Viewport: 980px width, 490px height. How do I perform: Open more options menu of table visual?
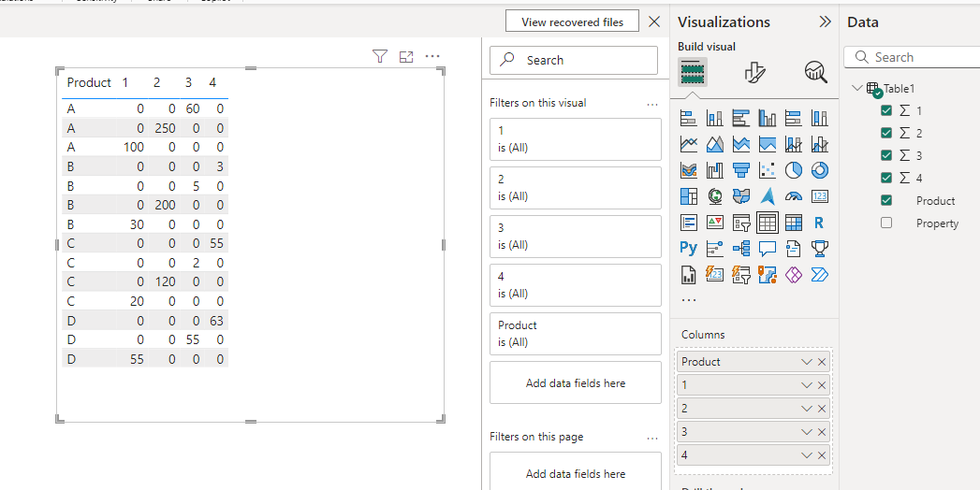coord(432,57)
